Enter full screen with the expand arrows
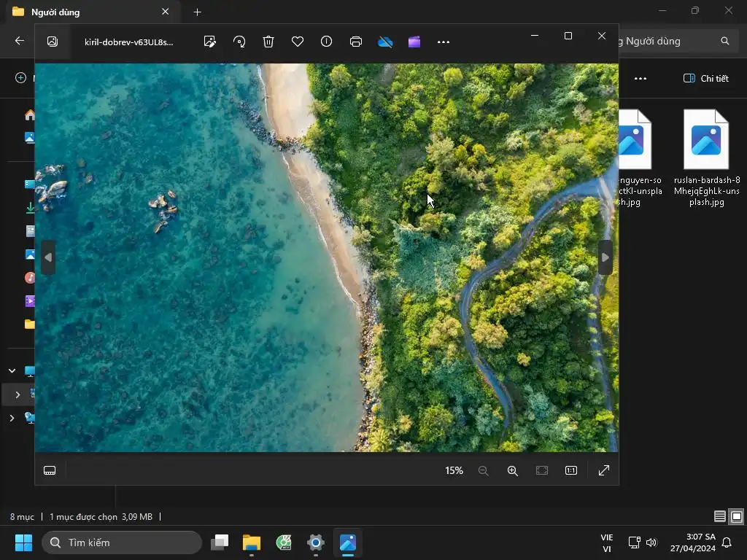Screen dimensions: 747x560 (604, 470)
